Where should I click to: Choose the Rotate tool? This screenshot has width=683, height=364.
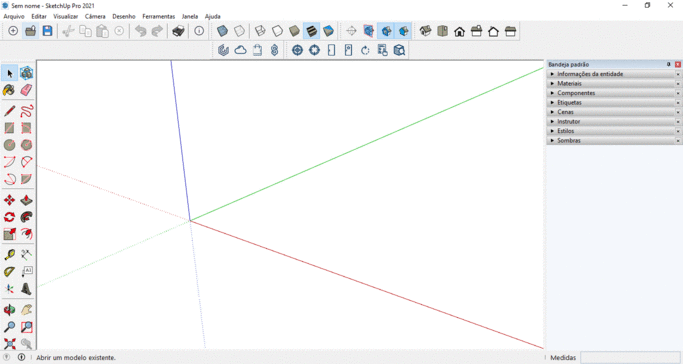point(9,217)
